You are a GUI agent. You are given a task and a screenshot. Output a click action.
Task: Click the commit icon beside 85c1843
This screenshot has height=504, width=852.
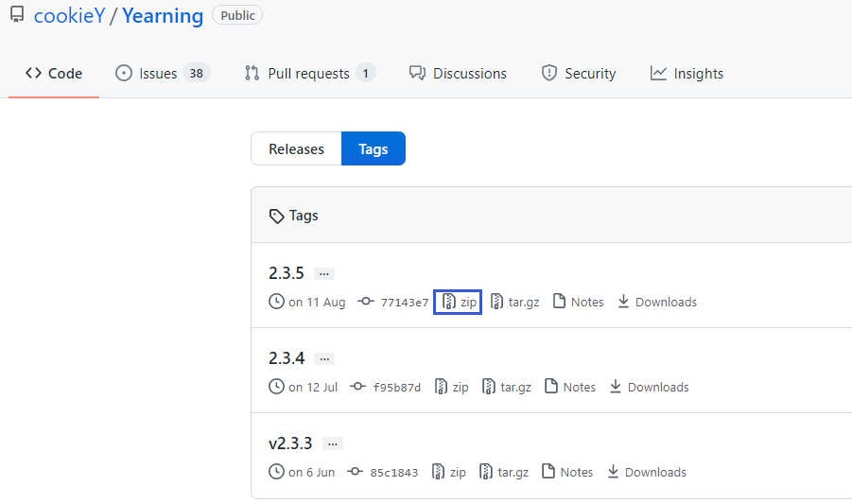tap(355, 472)
